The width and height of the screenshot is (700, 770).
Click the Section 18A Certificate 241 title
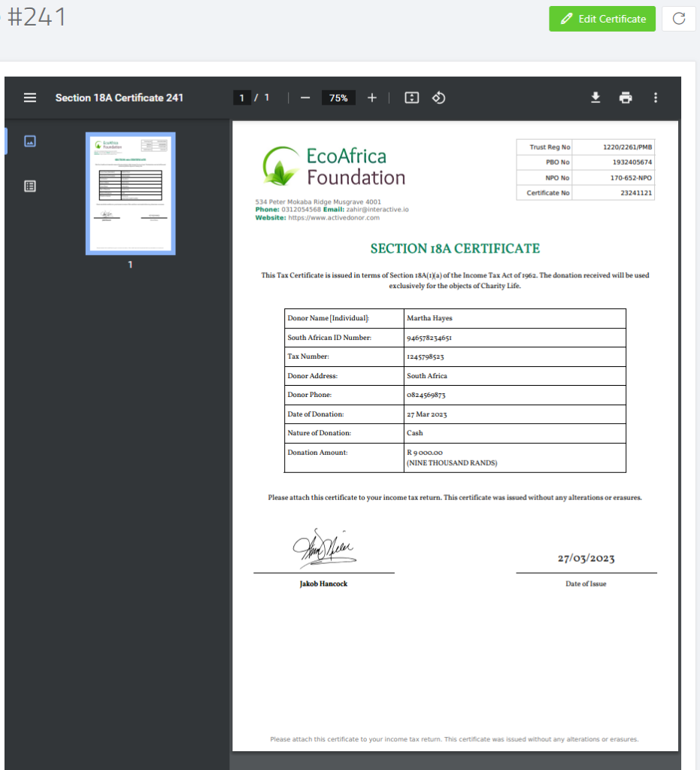tap(120, 98)
